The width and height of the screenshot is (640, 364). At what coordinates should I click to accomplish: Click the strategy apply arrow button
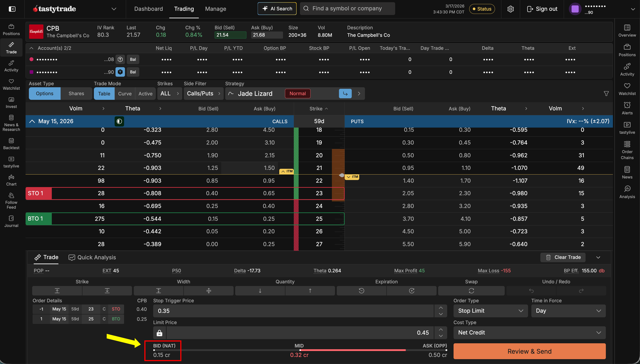(345, 93)
